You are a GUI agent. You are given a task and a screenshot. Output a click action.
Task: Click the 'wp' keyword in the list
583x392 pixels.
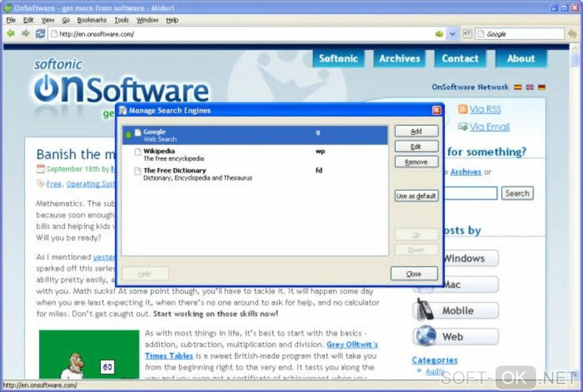320,151
